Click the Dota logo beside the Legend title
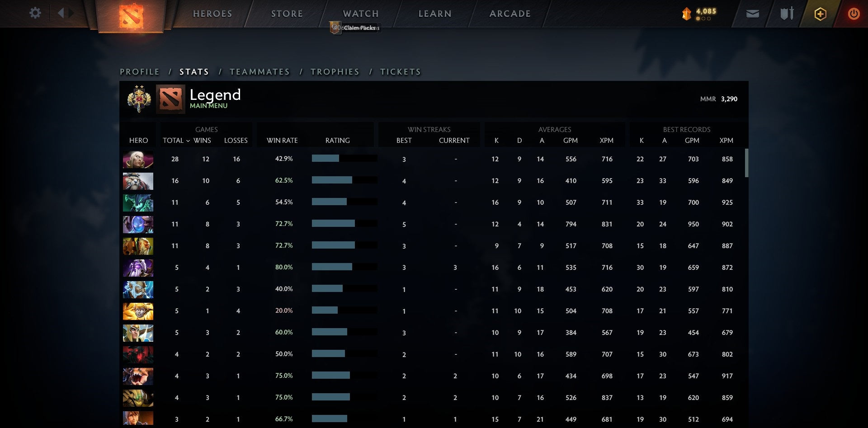 [170, 98]
